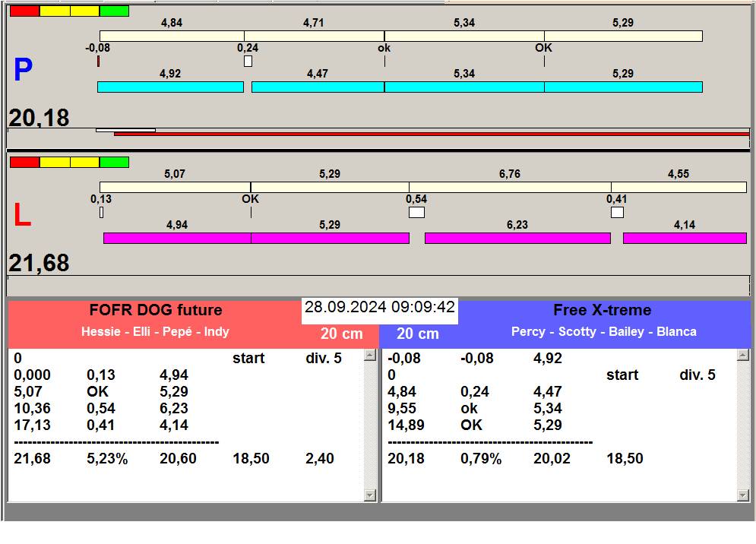
Task: Click 'start' in the Free X-treme table
Action: [622, 375]
